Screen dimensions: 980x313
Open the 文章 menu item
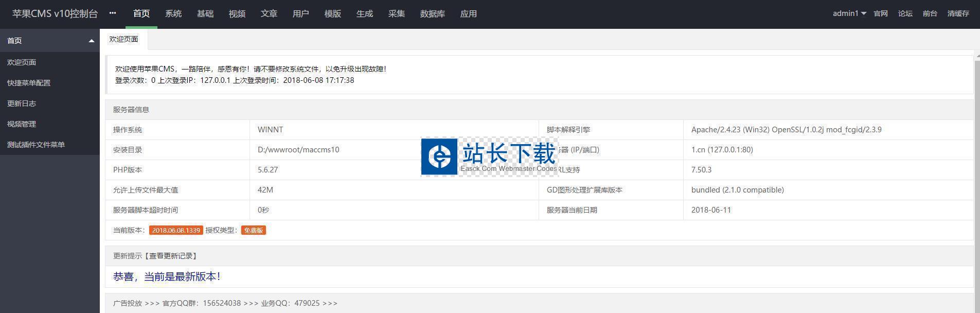click(x=269, y=14)
